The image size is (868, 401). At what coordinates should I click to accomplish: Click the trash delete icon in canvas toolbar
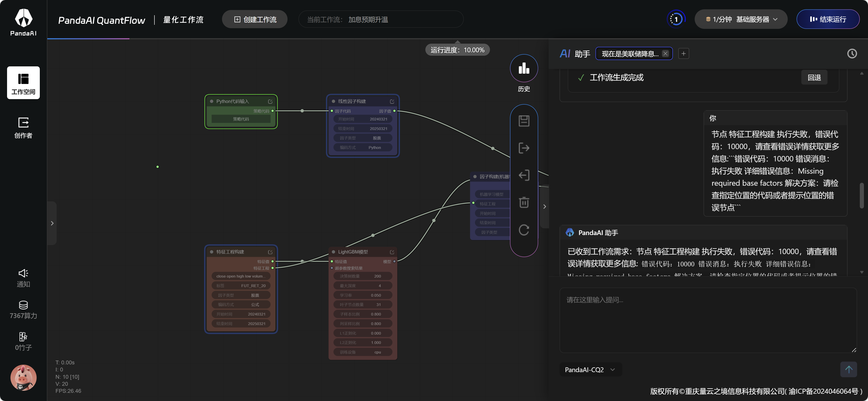(524, 202)
